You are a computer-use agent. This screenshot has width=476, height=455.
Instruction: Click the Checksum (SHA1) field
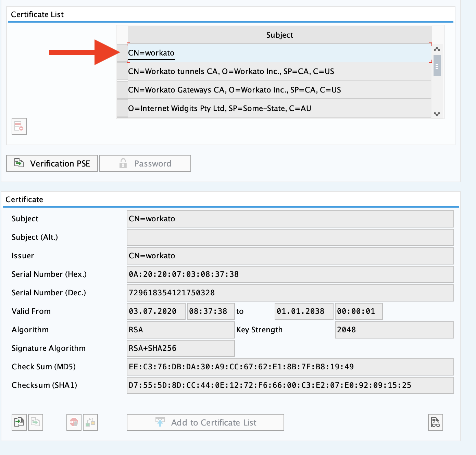point(290,385)
